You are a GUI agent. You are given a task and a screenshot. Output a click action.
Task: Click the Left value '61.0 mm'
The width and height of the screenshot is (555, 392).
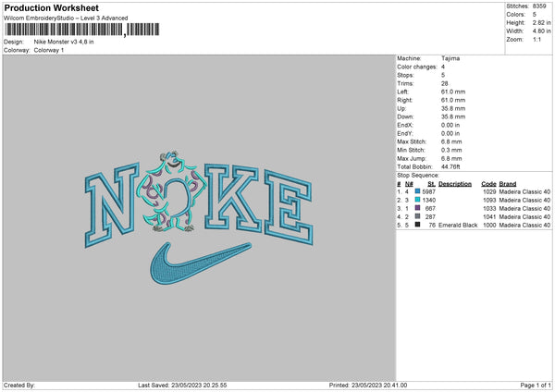453,92
